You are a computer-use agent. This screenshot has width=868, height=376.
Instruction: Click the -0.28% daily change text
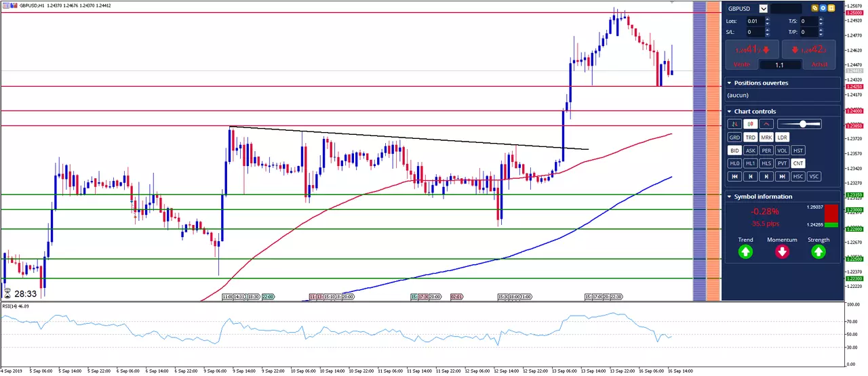765,211
